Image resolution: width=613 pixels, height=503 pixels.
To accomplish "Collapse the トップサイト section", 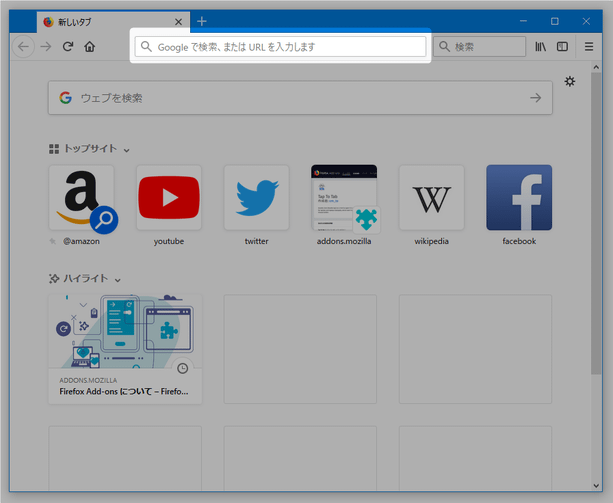I will point(126,150).
